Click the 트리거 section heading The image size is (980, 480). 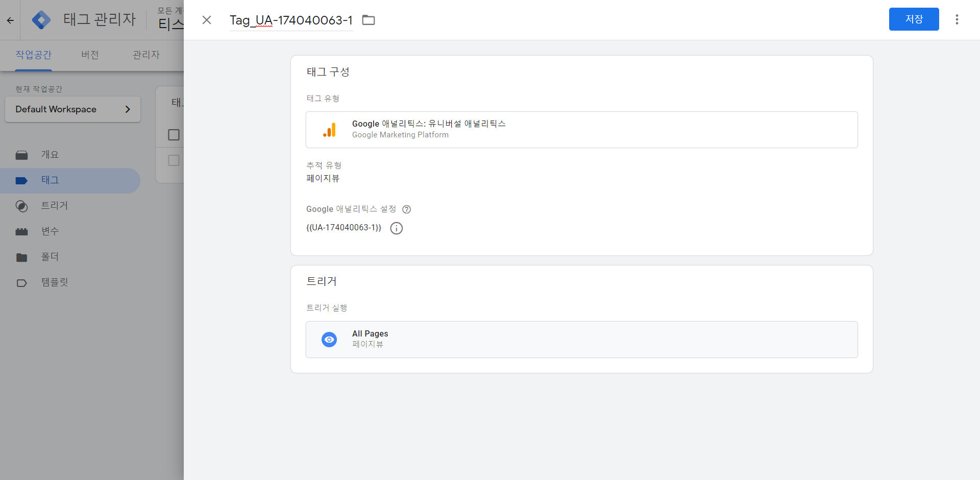[322, 281]
